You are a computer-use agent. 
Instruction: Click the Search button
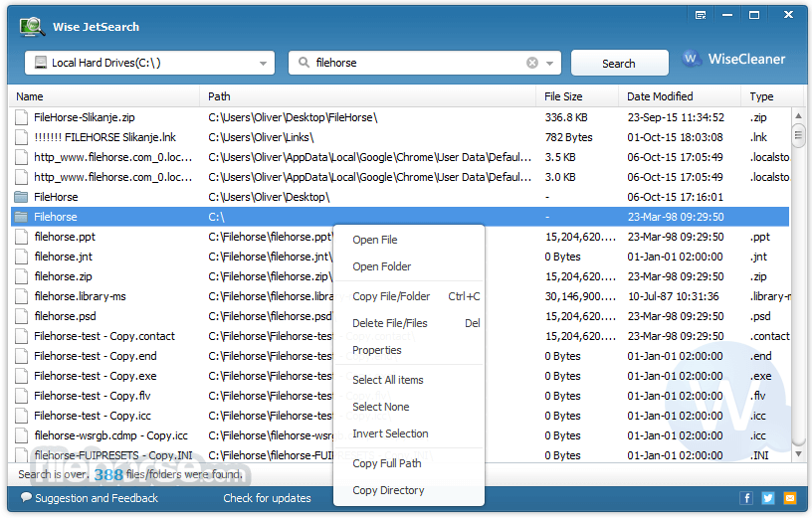point(619,63)
